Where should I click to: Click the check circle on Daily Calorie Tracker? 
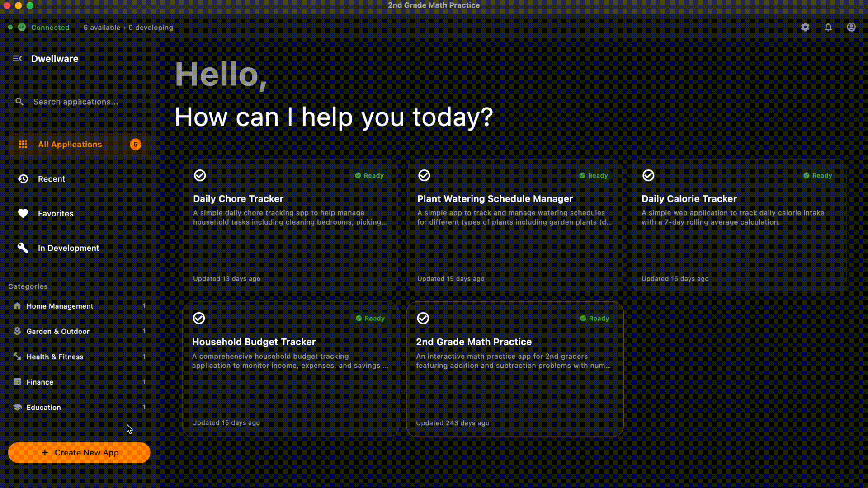648,175
